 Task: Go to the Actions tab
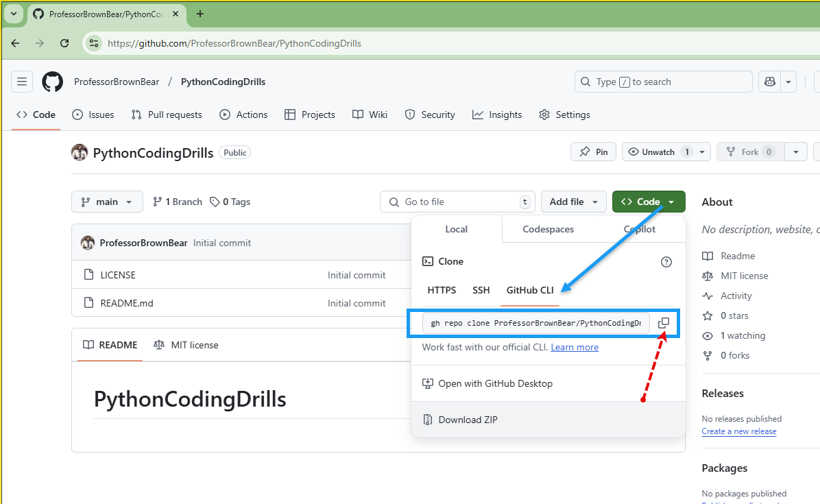pos(243,115)
